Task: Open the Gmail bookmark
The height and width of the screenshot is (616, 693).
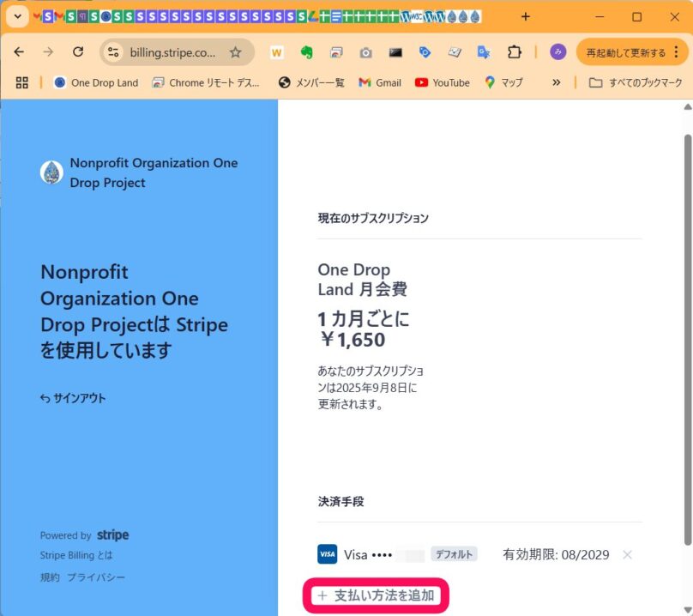Action: [x=380, y=82]
